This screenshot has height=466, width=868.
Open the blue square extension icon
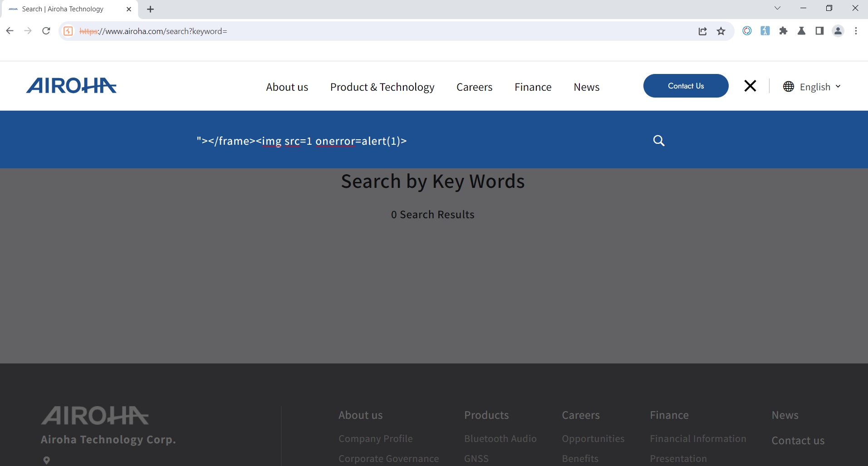pos(765,31)
